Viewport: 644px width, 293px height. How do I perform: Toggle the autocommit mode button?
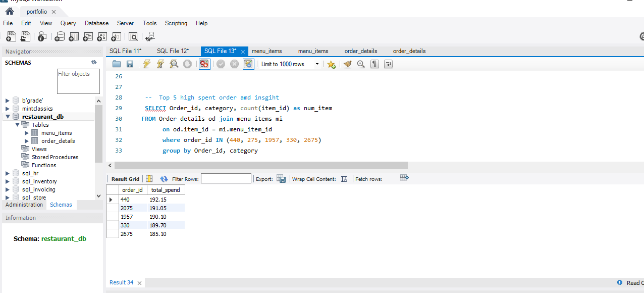[248, 64]
